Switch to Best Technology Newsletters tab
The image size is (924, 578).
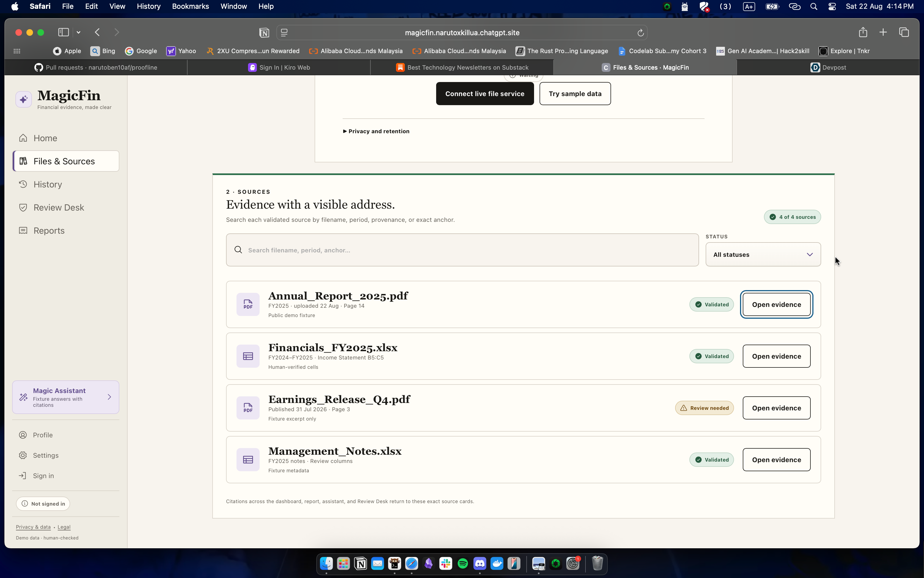pyautogui.click(x=462, y=67)
